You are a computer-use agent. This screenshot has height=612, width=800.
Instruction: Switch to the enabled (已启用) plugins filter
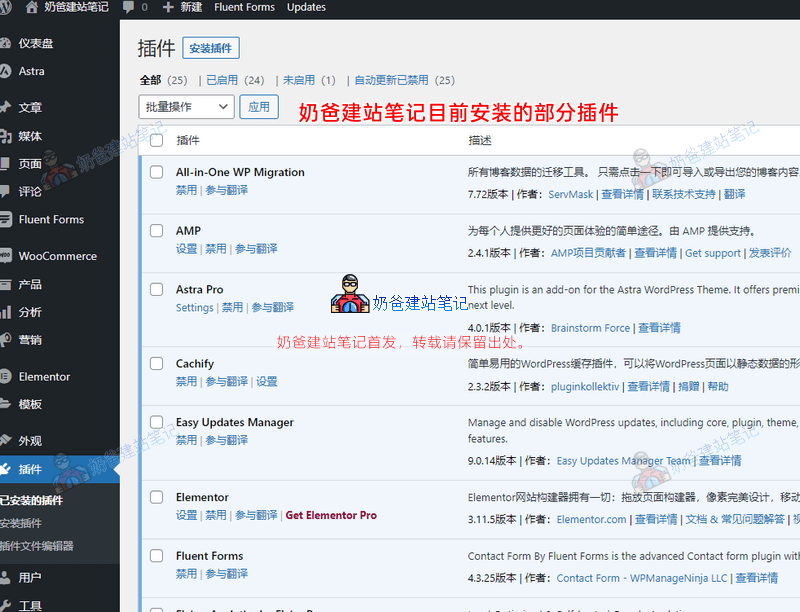coord(234,80)
